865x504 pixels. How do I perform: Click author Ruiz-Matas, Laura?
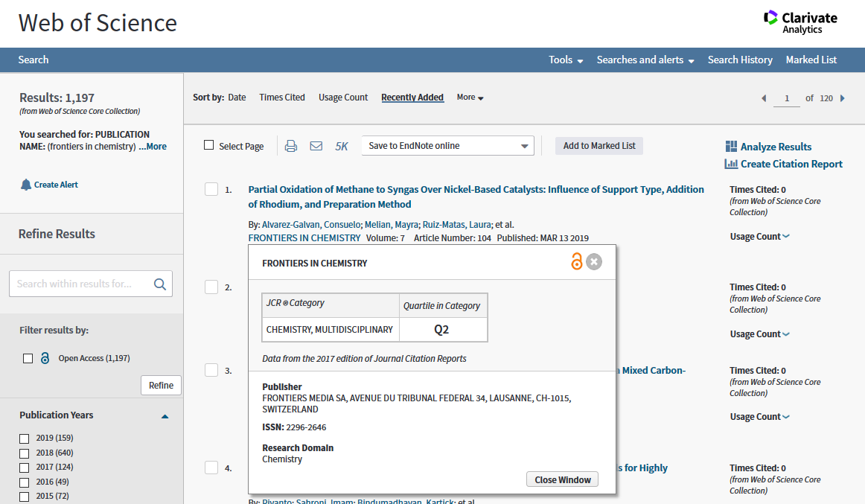[x=457, y=225]
